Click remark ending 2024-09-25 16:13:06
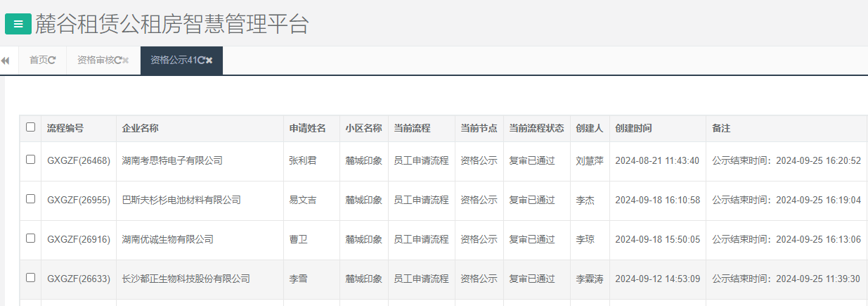Image resolution: width=868 pixels, height=306 pixels. click(x=786, y=240)
